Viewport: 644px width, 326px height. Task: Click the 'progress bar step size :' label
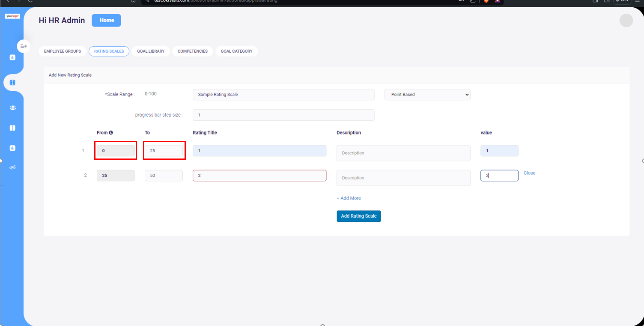click(159, 115)
